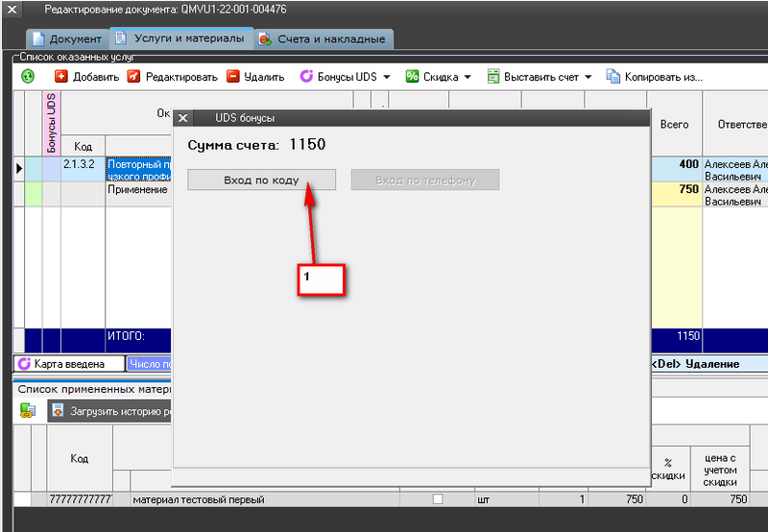
Task: Click the Бонусы UDS purple icon
Action: click(306, 76)
